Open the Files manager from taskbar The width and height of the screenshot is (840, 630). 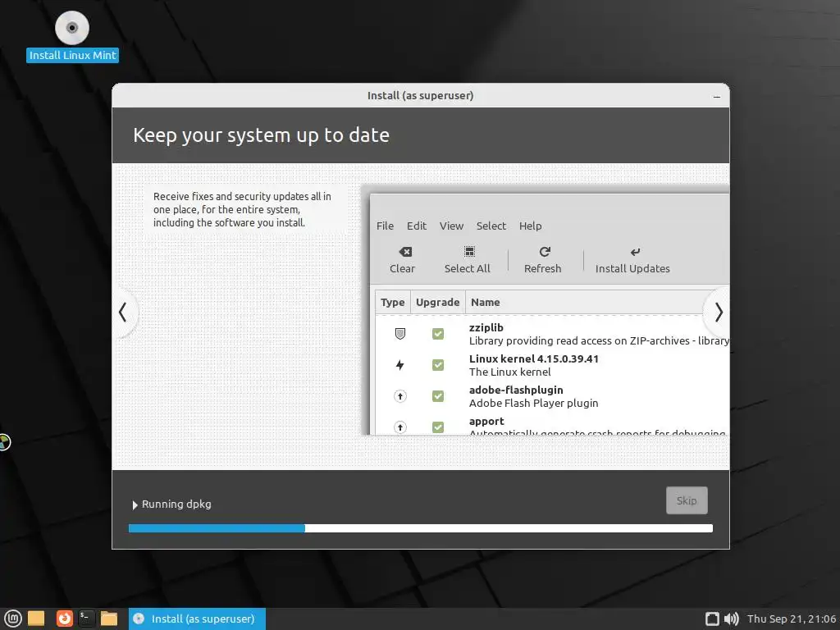(109, 619)
